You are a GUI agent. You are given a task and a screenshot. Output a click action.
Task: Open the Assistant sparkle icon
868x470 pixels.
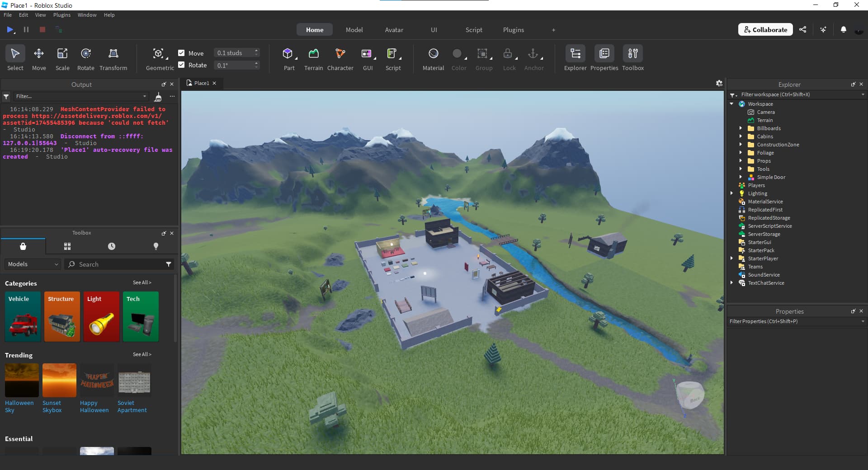pos(823,29)
